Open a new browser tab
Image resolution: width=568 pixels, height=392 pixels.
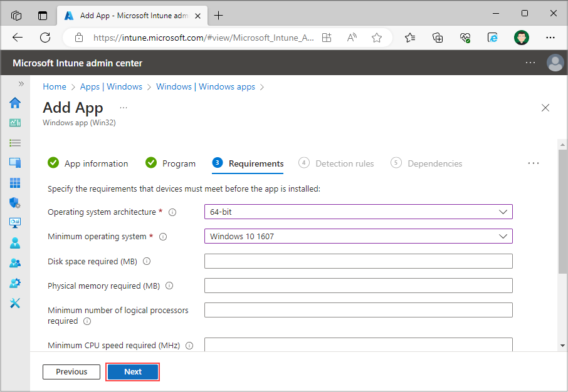click(x=218, y=16)
